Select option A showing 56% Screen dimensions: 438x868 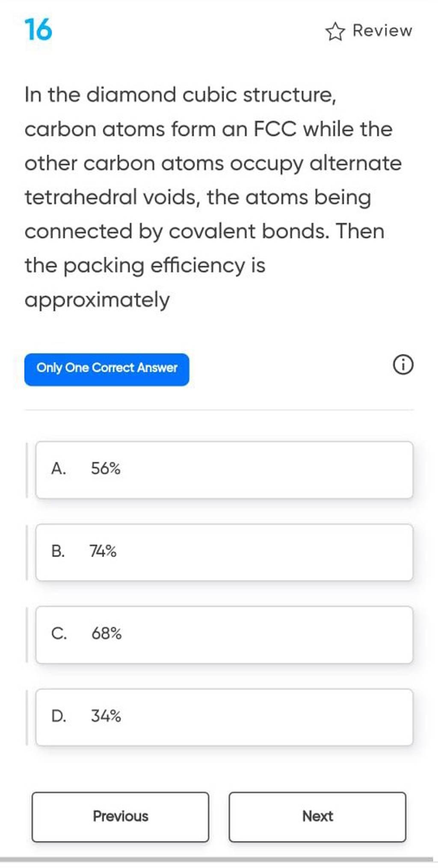pyautogui.click(x=219, y=469)
